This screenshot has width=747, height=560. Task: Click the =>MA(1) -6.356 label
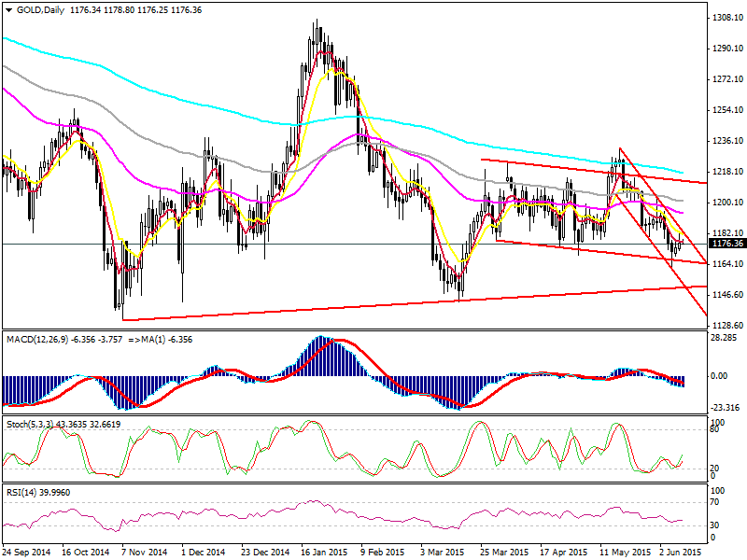pos(160,340)
